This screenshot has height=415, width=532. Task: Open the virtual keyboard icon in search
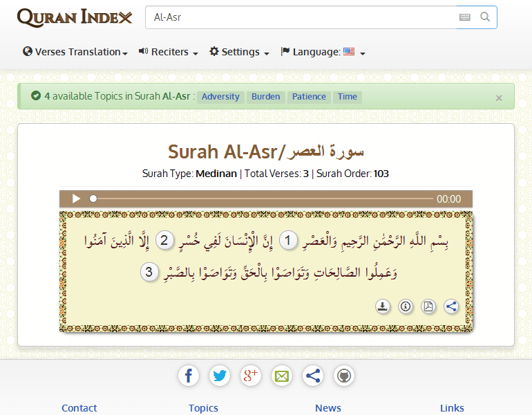465,17
